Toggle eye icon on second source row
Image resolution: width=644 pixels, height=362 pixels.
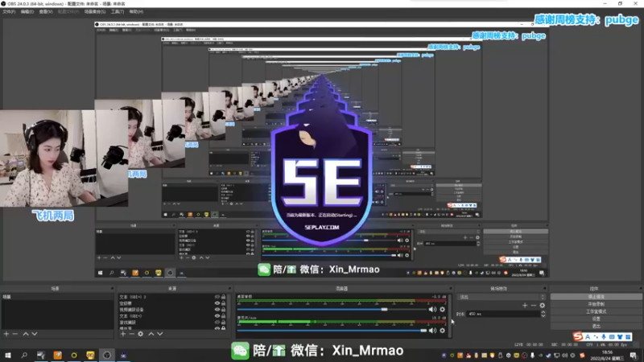[217, 303]
